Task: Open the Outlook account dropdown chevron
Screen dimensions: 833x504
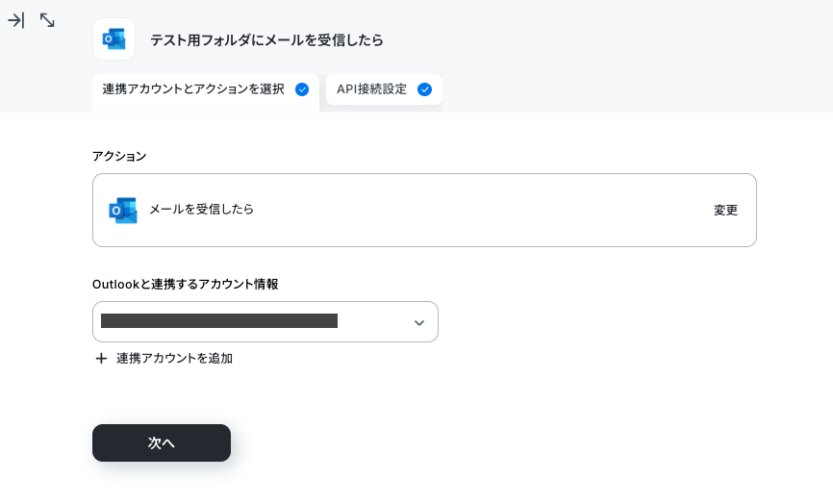Action: coord(419,323)
